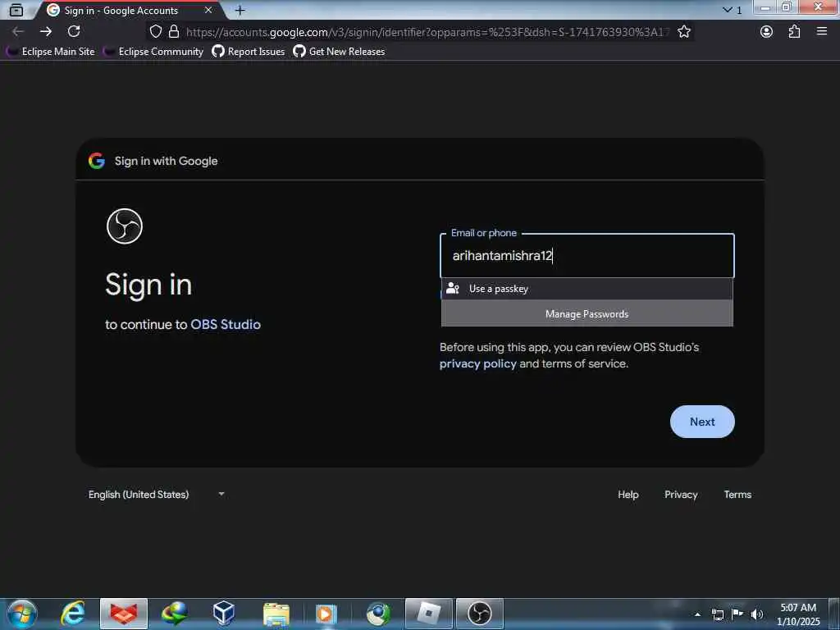Click the padlock site security icon
The width and height of the screenshot is (840, 630).
(x=174, y=32)
